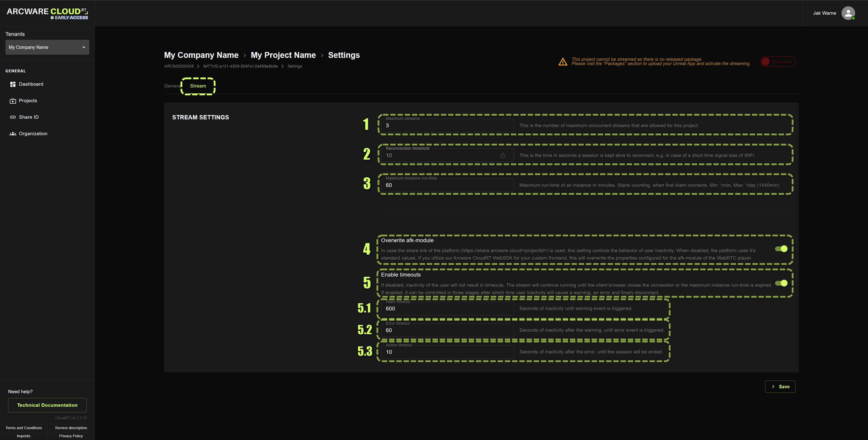Open the My Company Name tenant dropdown
This screenshot has width=868, height=440.
click(47, 47)
